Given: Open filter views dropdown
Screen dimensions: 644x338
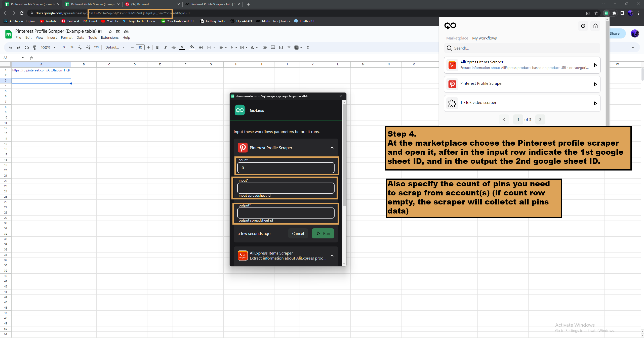Looking at the screenshot, I should tap(298, 48).
